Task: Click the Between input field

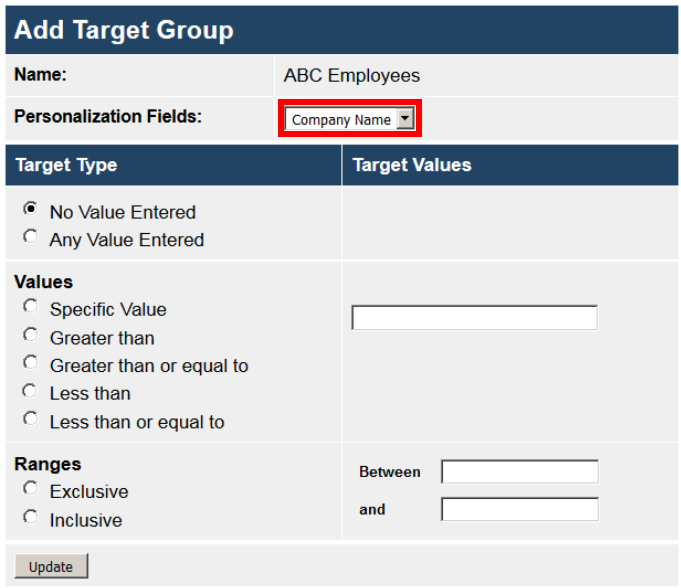Action: pyautogui.click(x=519, y=472)
